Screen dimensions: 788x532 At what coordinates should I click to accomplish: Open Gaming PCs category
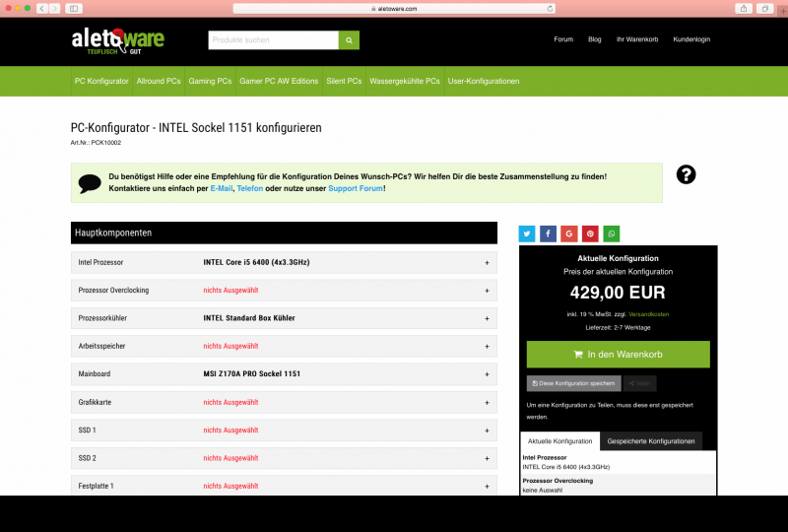210,81
